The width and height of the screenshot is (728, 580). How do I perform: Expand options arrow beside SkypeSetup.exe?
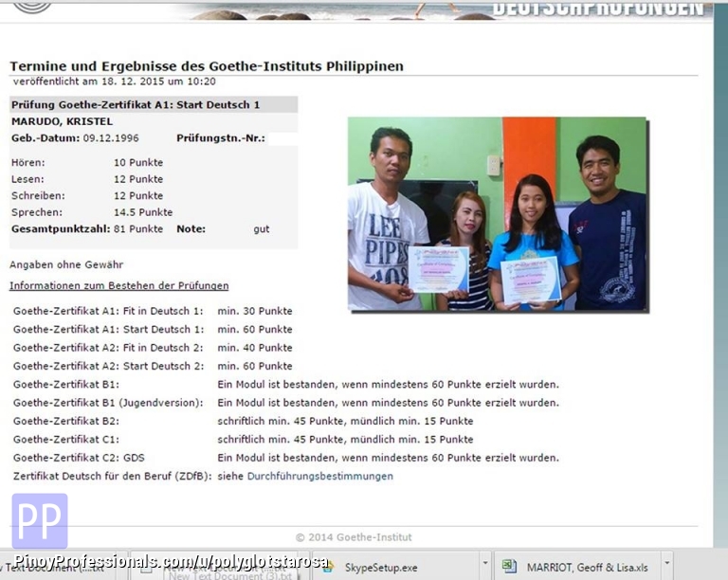[484, 563]
